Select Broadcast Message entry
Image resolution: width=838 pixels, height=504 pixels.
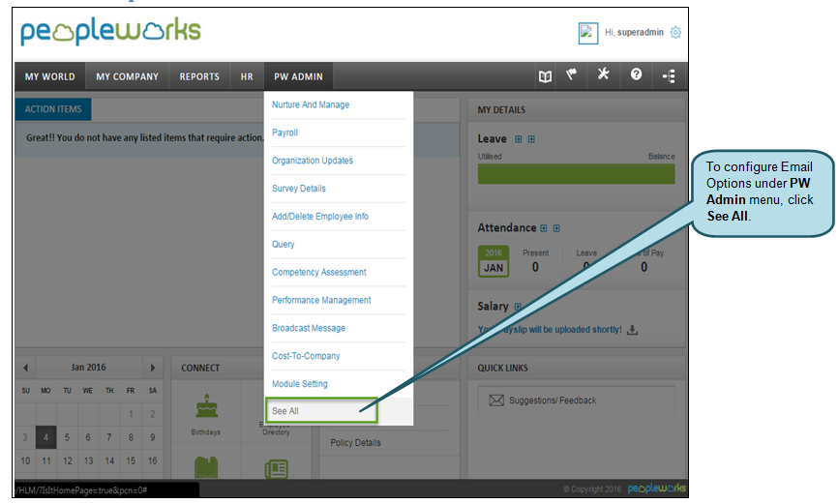pyautogui.click(x=309, y=328)
